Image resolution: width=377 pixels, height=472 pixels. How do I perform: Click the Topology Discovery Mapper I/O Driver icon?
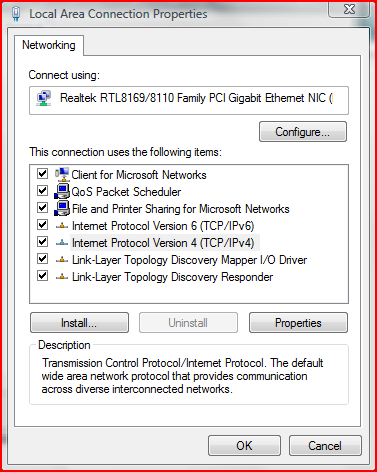click(62, 260)
